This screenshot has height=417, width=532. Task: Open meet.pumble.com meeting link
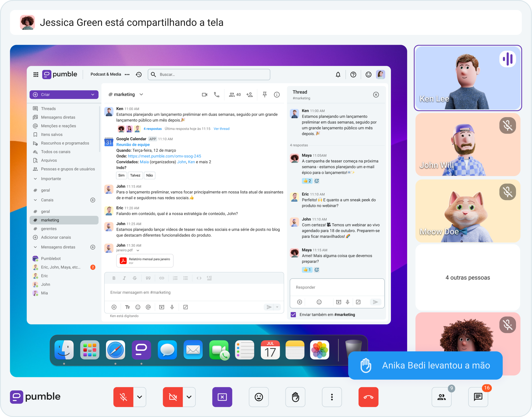(x=164, y=156)
